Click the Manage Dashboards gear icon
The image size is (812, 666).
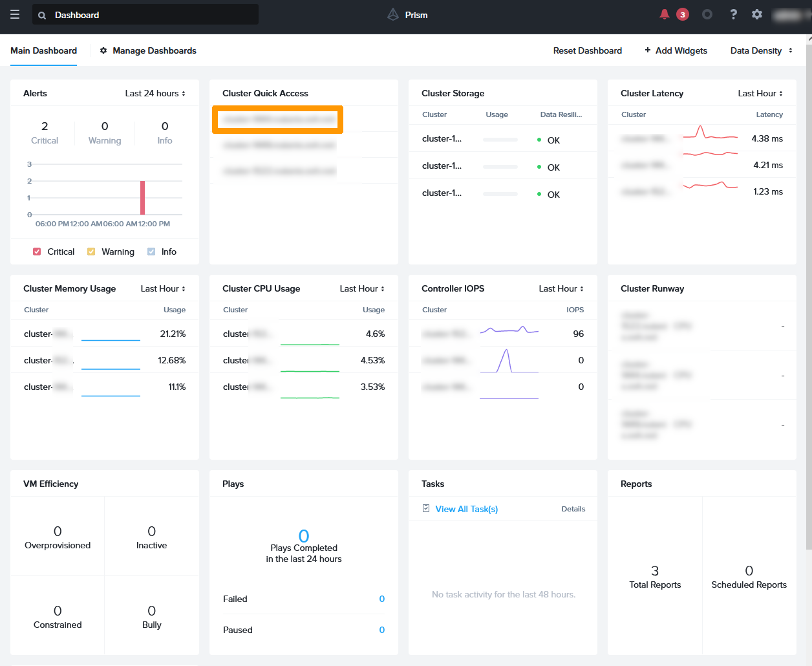tap(103, 50)
